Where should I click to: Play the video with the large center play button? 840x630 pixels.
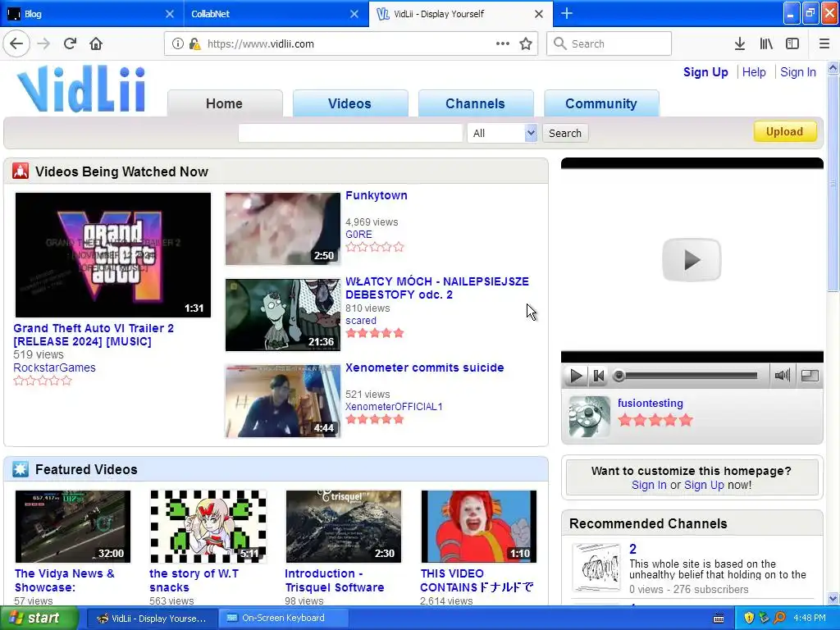point(692,260)
